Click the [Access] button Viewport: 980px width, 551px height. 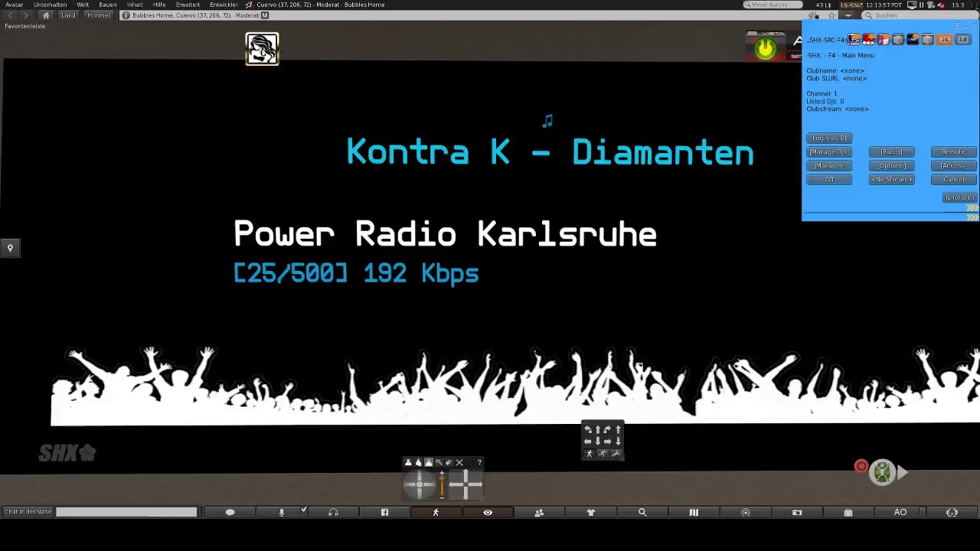954,165
